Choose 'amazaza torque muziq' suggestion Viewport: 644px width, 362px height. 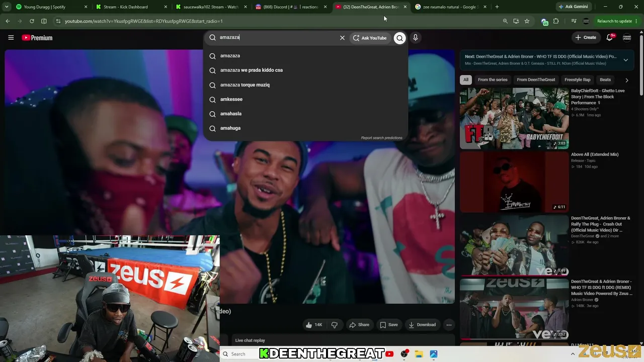(305, 85)
